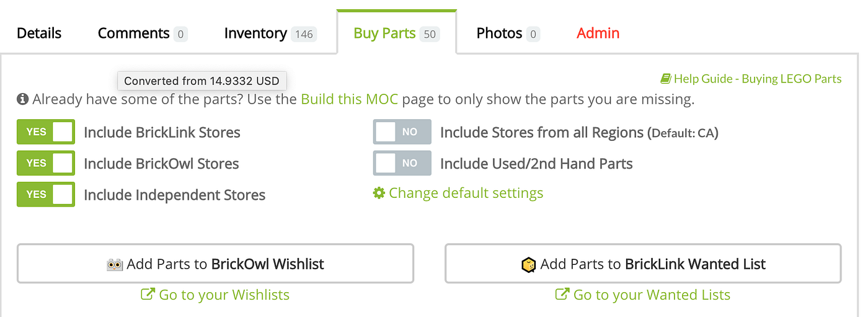The width and height of the screenshot is (868, 317).
Task: Switch to the Details tab
Action: click(39, 33)
